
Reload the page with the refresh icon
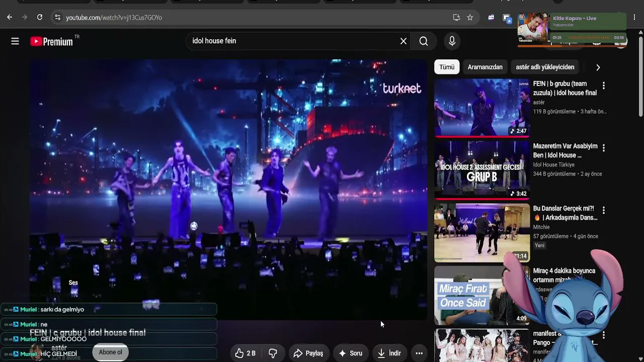pos(40,18)
